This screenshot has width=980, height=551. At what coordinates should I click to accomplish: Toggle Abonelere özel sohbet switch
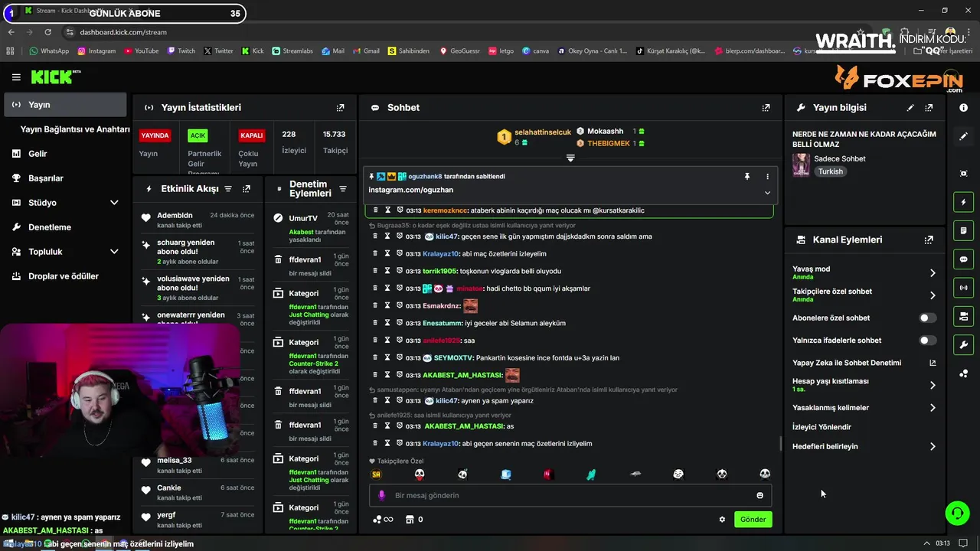point(927,318)
